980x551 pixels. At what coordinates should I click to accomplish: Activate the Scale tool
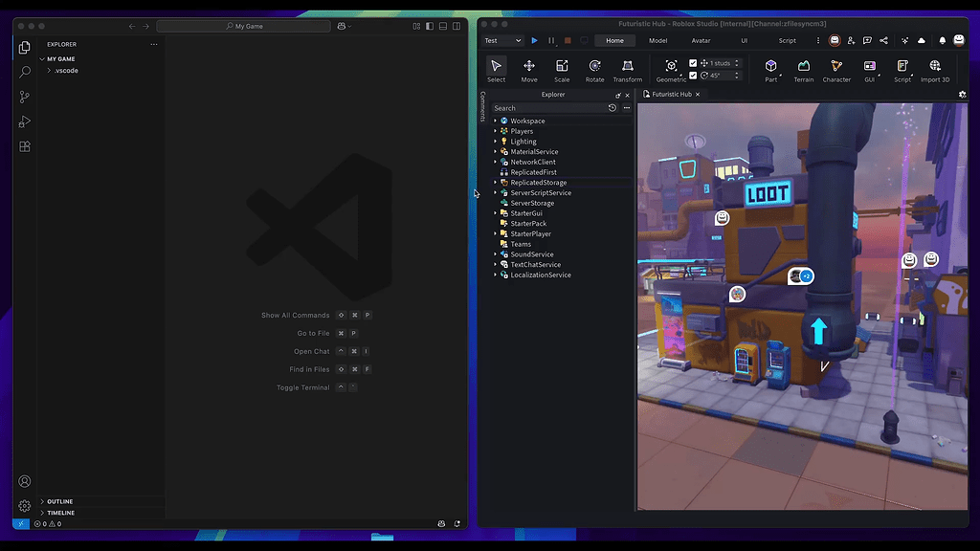pyautogui.click(x=561, y=68)
